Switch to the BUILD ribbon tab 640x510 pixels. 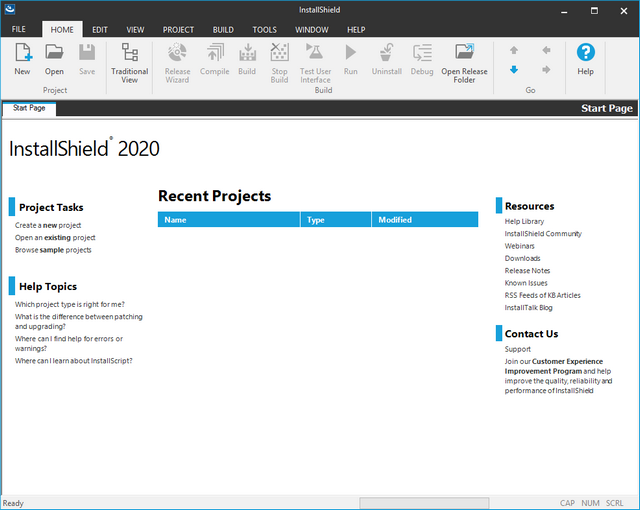click(223, 30)
